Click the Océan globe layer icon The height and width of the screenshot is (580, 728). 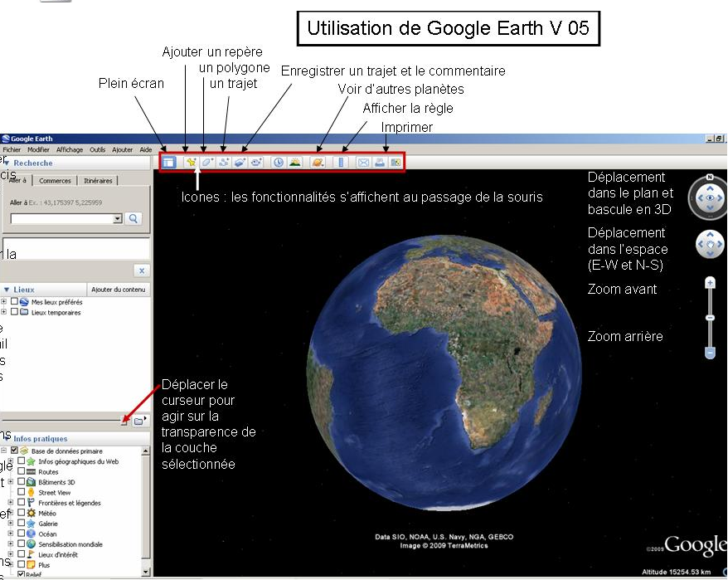click(x=31, y=534)
